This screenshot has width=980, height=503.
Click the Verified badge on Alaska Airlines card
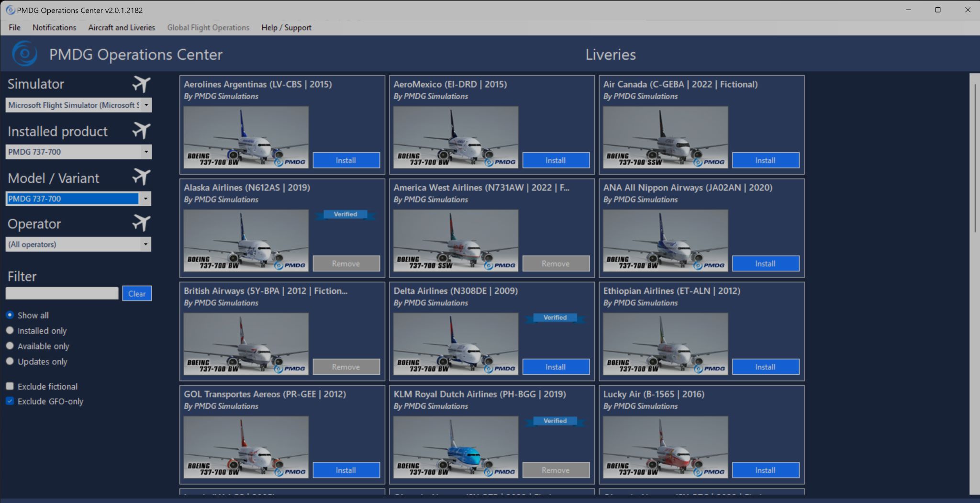[x=345, y=214]
